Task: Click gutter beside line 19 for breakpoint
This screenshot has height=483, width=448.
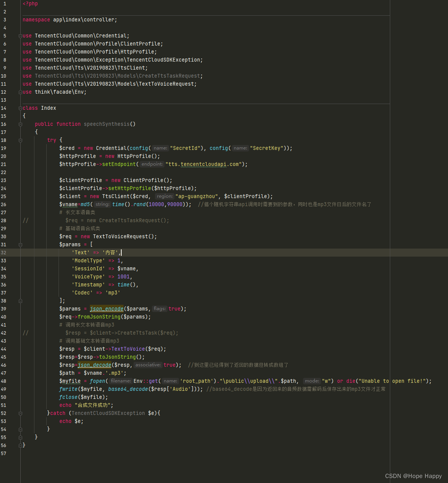Action: [13, 148]
